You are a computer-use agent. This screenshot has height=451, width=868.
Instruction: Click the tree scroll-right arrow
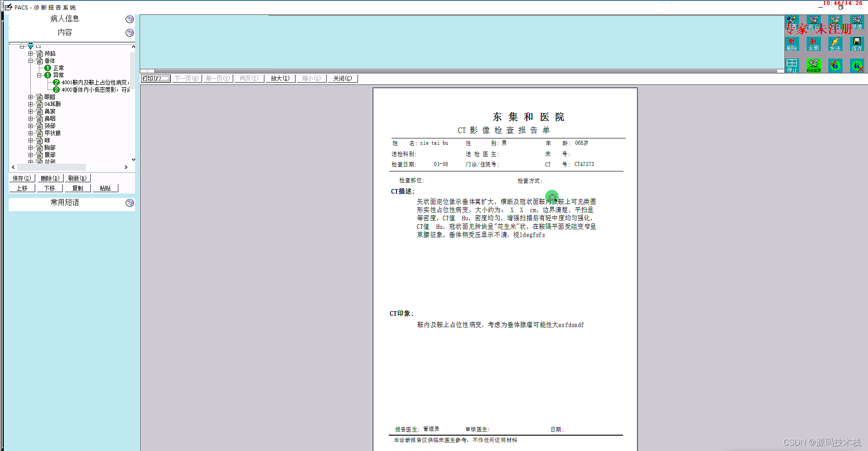tap(126, 167)
